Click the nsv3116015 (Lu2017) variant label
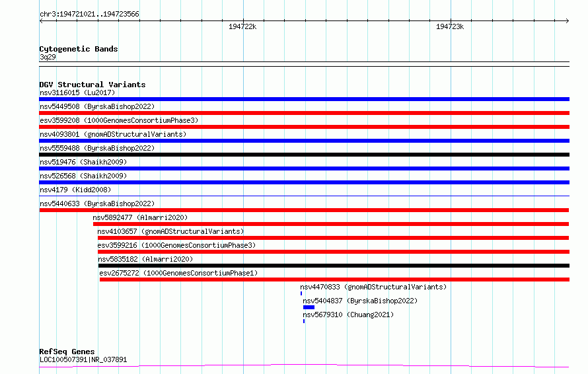Screen dimensions: 588x374 pos(77,93)
